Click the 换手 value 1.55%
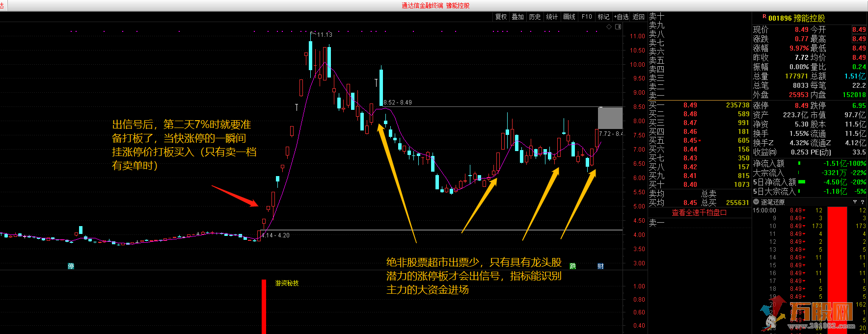This screenshot has height=334, width=868. click(x=799, y=133)
